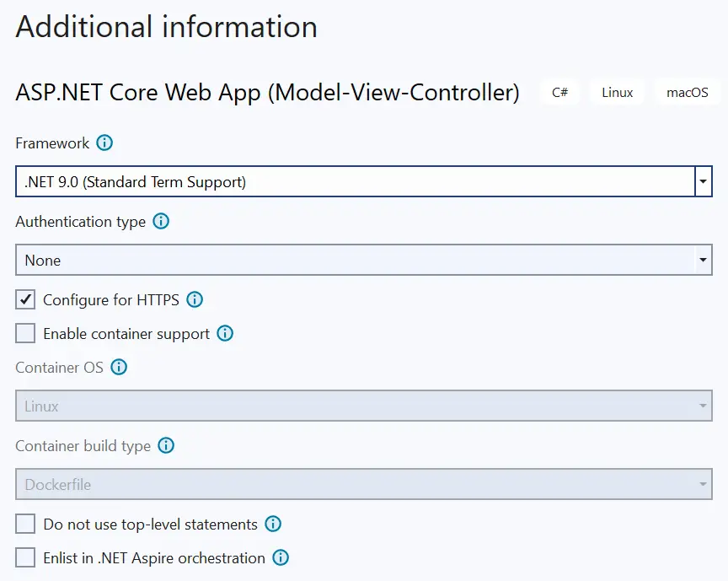728x581 pixels.
Task: Open Container build type info icon
Action: [x=166, y=445]
